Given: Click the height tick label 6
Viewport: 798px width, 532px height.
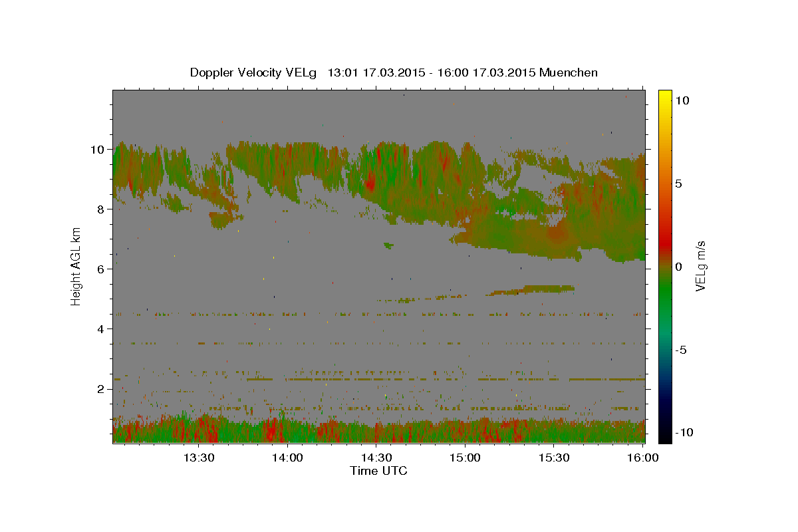Looking at the screenshot, I should [102, 269].
